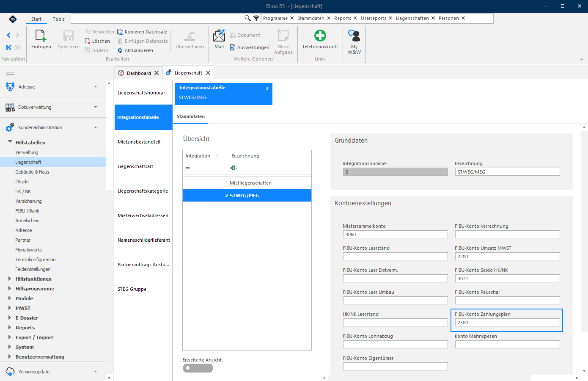Collapse the Hilfstabellen tree node
The height and width of the screenshot is (381, 588).
pyautogui.click(x=10, y=142)
